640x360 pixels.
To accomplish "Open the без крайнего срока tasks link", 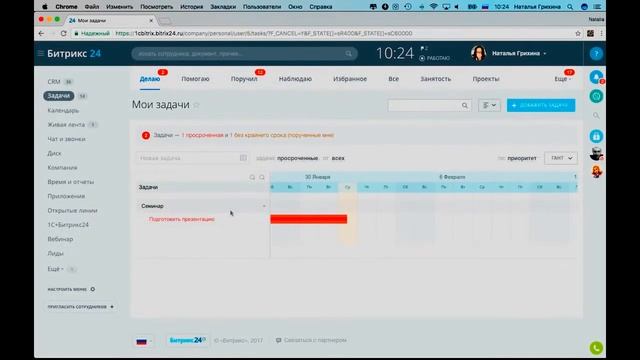I will coord(282,135).
